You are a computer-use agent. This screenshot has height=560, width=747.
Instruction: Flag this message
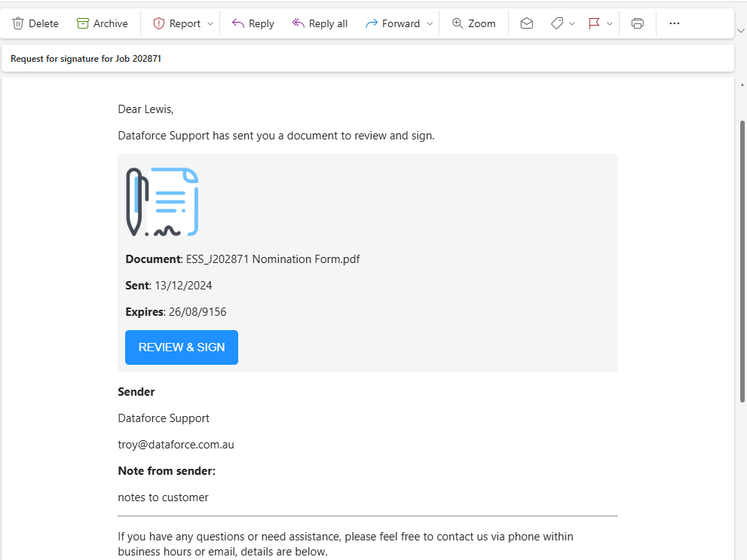coord(594,23)
